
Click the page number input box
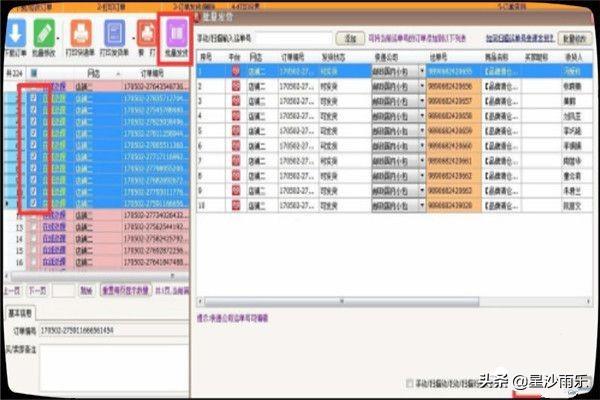coord(63,291)
